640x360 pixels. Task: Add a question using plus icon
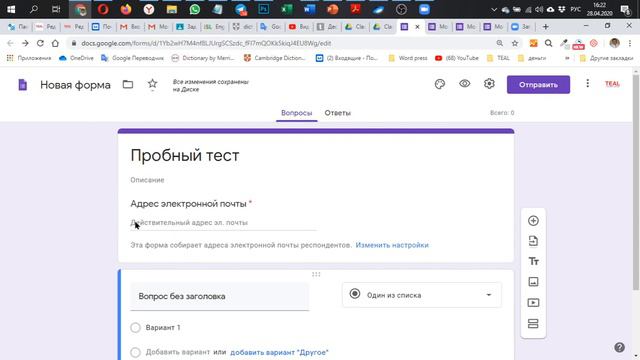pos(533,221)
